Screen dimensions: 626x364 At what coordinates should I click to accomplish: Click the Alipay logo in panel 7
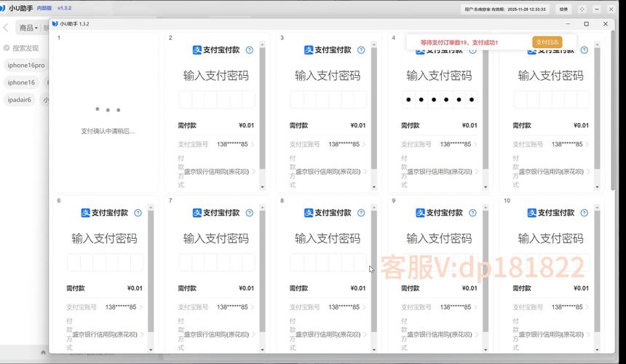click(197, 213)
